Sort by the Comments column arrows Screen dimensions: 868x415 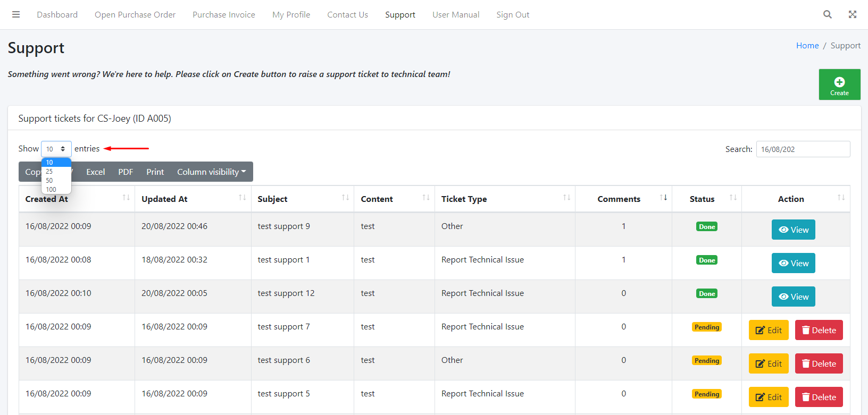(663, 198)
